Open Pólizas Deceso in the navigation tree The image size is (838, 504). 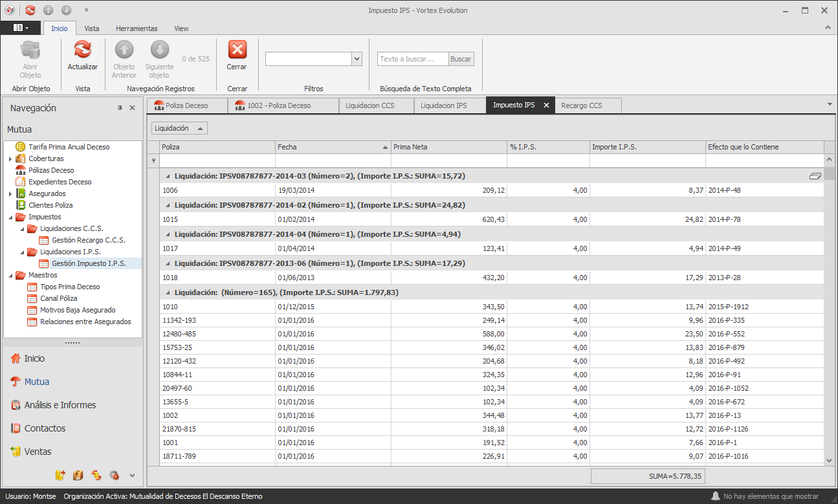51,170
